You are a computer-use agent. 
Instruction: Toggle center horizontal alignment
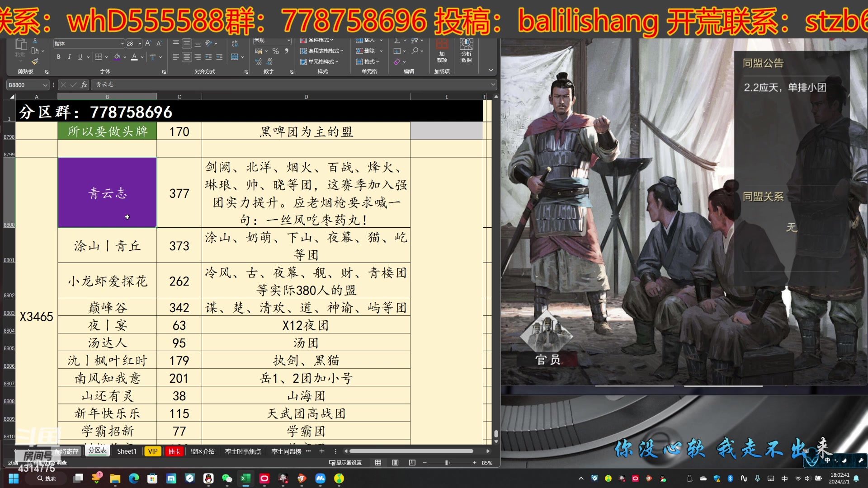pos(187,57)
